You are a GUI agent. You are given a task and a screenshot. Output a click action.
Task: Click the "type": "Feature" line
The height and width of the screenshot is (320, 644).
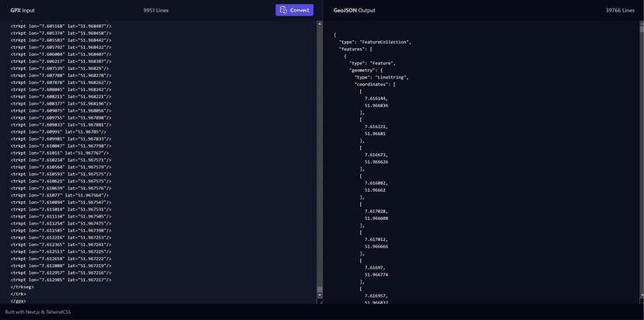pos(373,63)
